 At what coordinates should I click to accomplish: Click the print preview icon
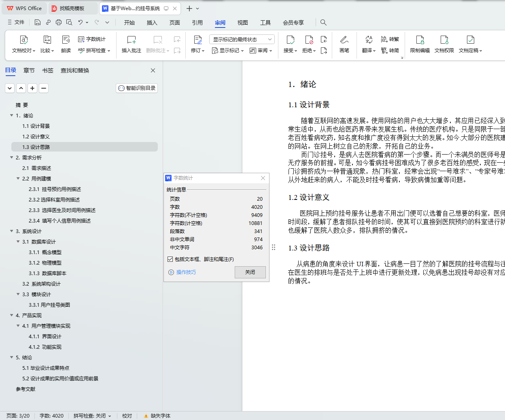click(x=69, y=22)
